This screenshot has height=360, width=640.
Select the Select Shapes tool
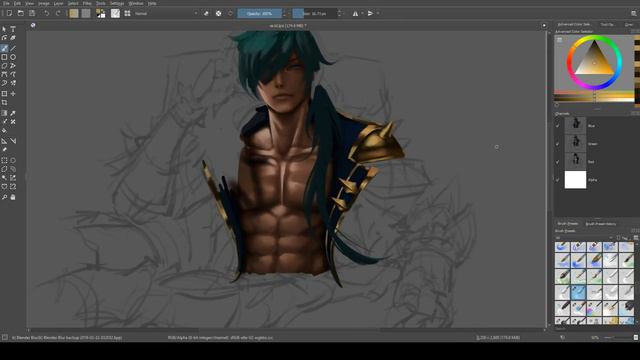click(x=4, y=29)
